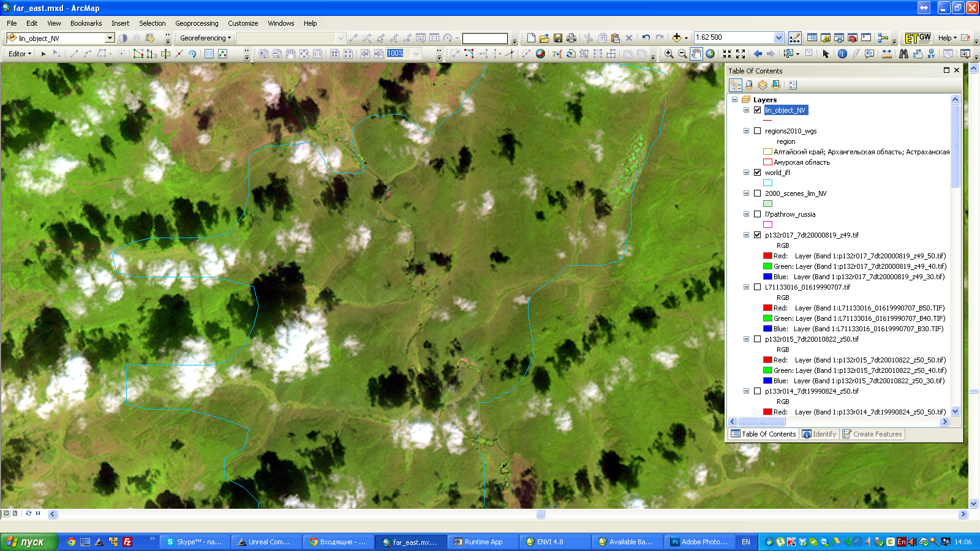980x551 pixels.
Task: Click the Add Data button
Action: point(676,38)
